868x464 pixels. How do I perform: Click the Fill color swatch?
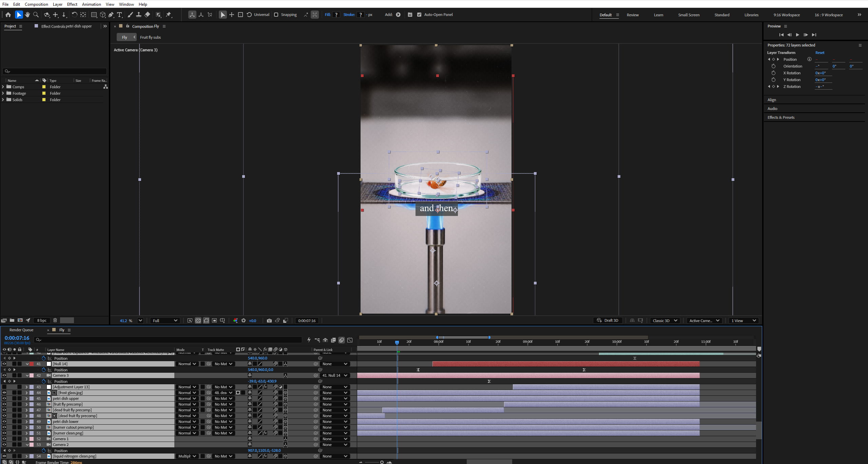coord(336,15)
